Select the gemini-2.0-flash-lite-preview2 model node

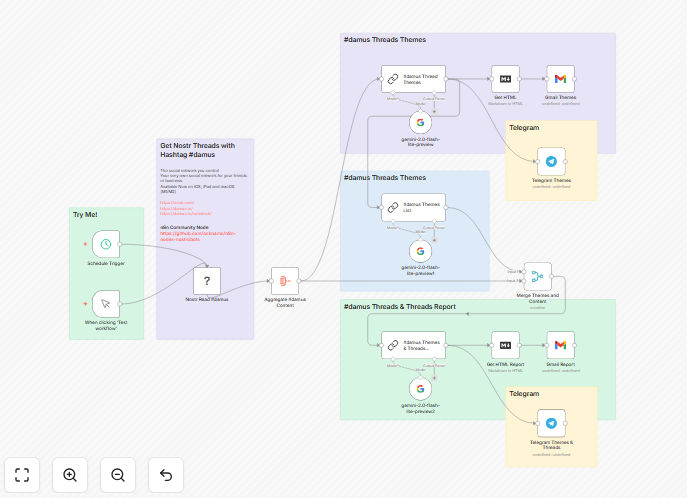420,389
